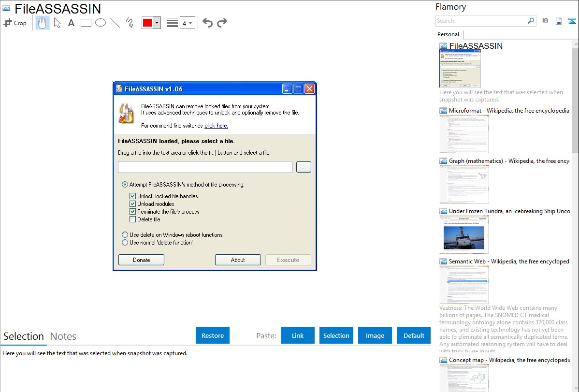Screen dimensions: 579x392
Task: Select the Crop tool
Action: (x=15, y=23)
